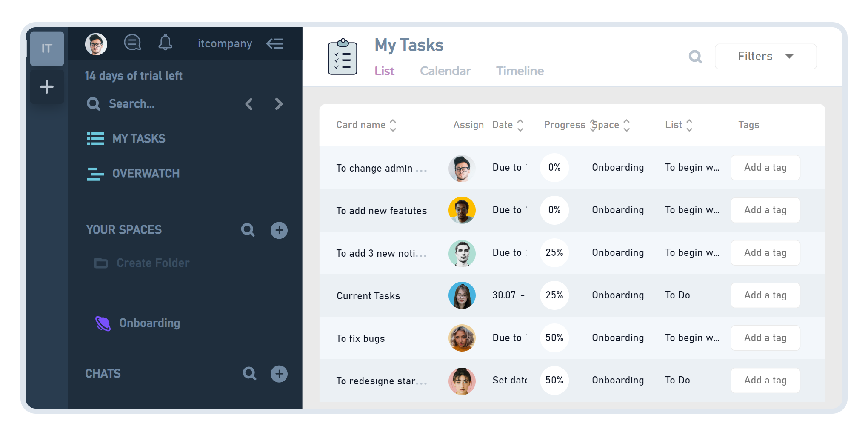This screenshot has width=868, height=435.
Task: Click the left arrow beside Search
Action: 249,104
